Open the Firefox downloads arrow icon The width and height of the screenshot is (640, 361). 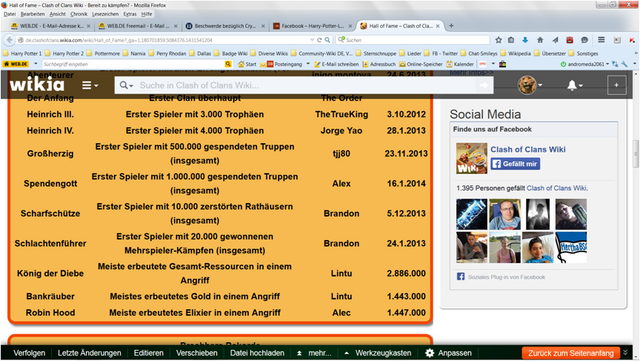(525, 40)
